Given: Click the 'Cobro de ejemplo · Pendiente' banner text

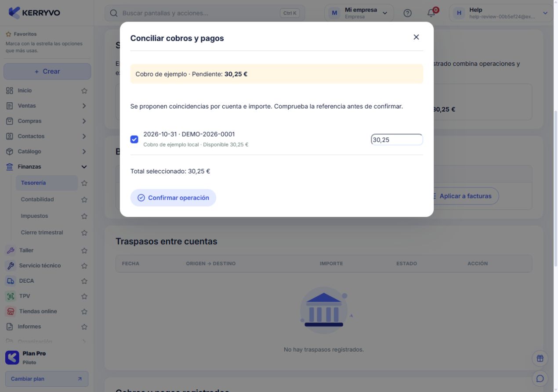Looking at the screenshot, I should coord(191,74).
